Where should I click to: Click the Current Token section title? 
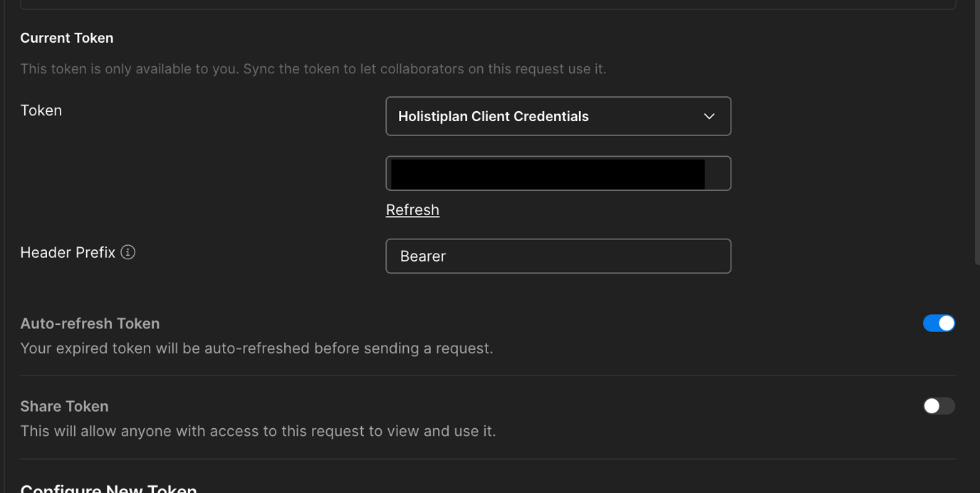[66, 38]
